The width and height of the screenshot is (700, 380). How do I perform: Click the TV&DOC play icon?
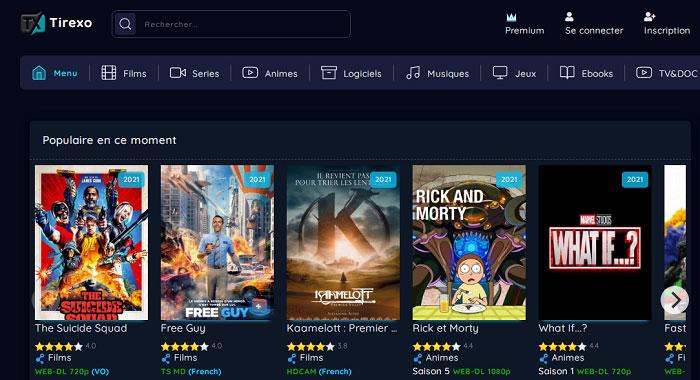pyautogui.click(x=644, y=72)
